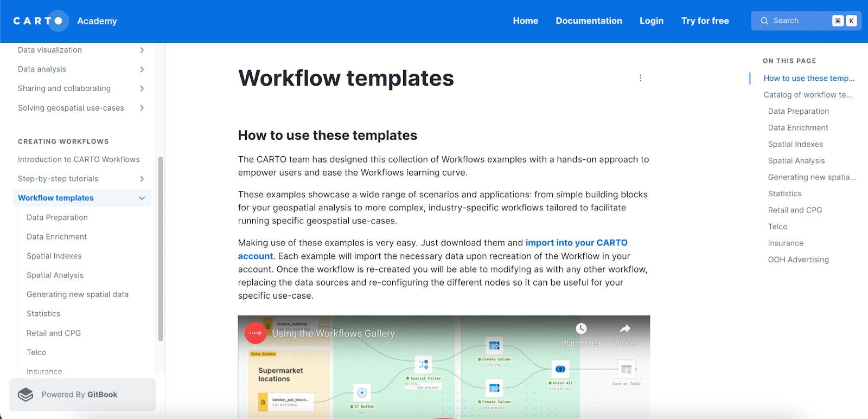Follow import into your CARTO account link
Screen dimensions: 868x419
[576, 243]
